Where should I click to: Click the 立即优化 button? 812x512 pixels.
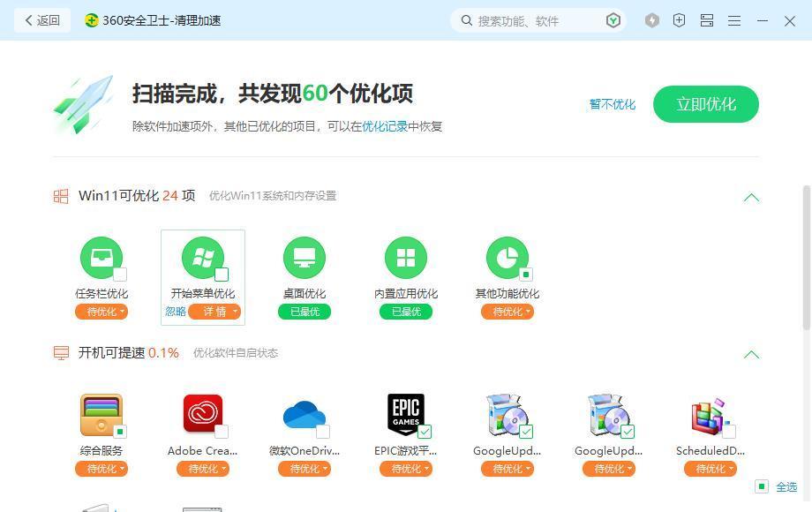coord(706,104)
